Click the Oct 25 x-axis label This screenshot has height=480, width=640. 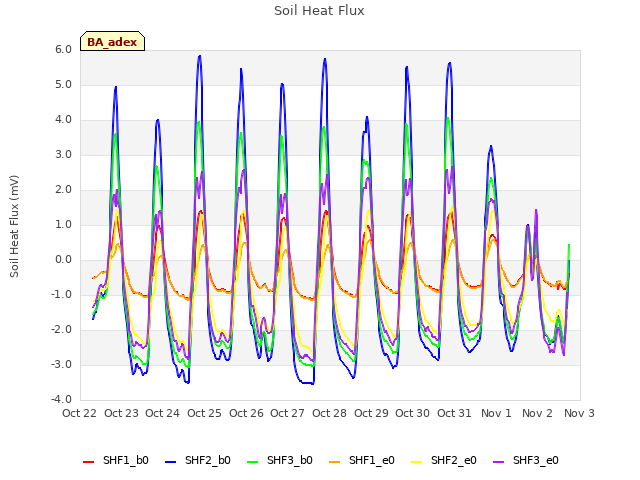coord(204,413)
